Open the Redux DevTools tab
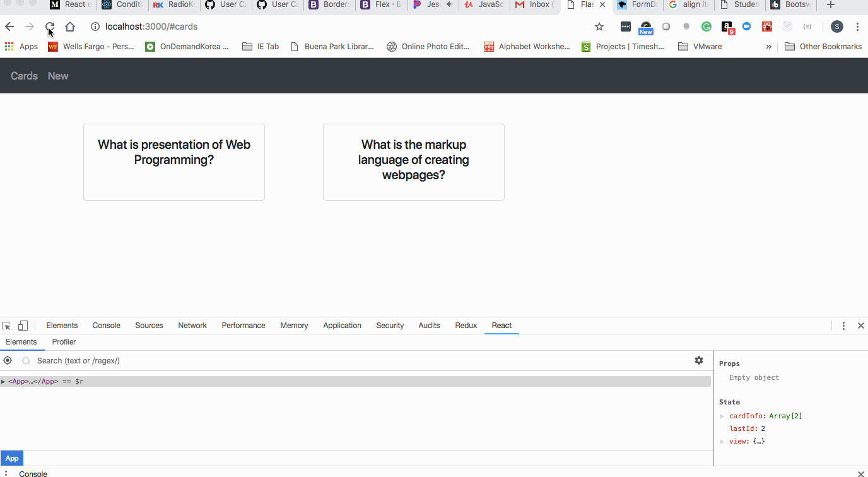Viewport: 868px width, 477px height. coord(466,325)
